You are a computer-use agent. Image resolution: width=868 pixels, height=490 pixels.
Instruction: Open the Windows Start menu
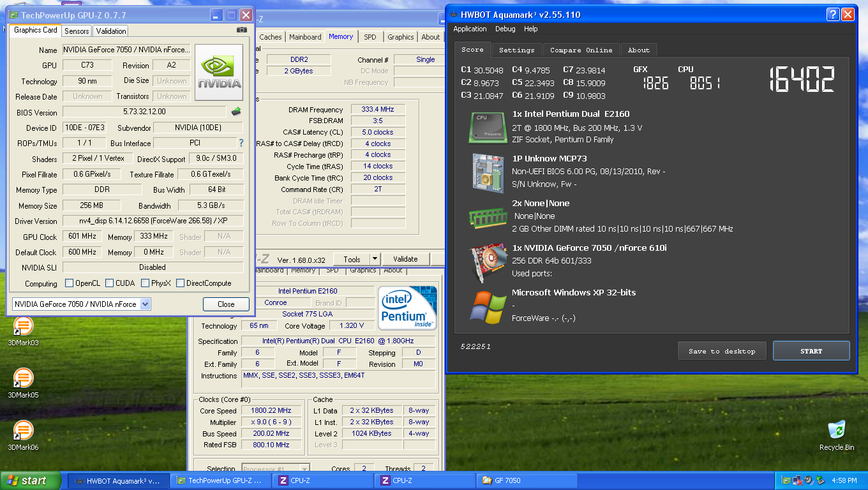31,480
